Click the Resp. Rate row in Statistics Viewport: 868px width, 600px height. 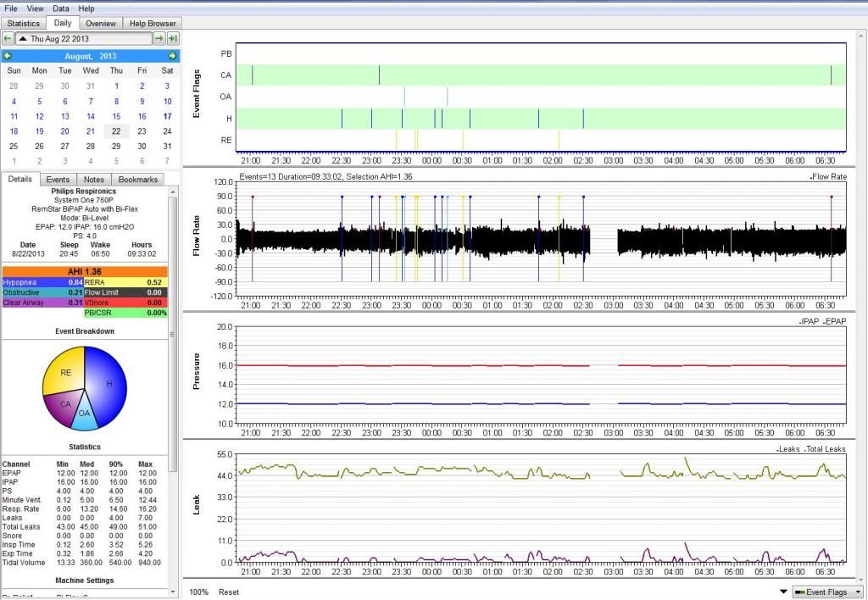pyautogui.click(x=82, y=508)
